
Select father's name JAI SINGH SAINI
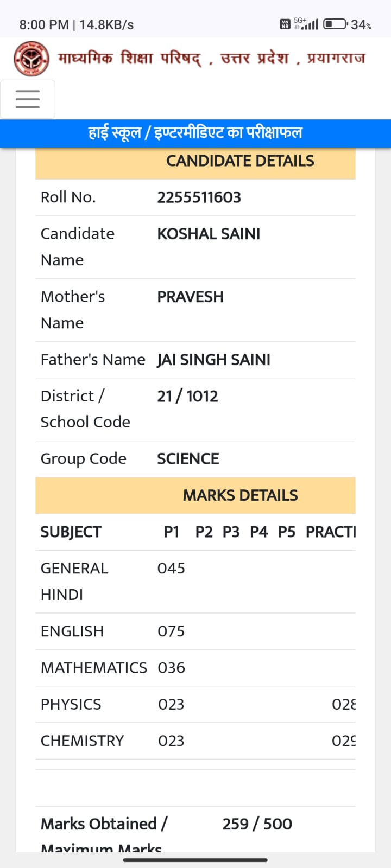click(214, 360)
